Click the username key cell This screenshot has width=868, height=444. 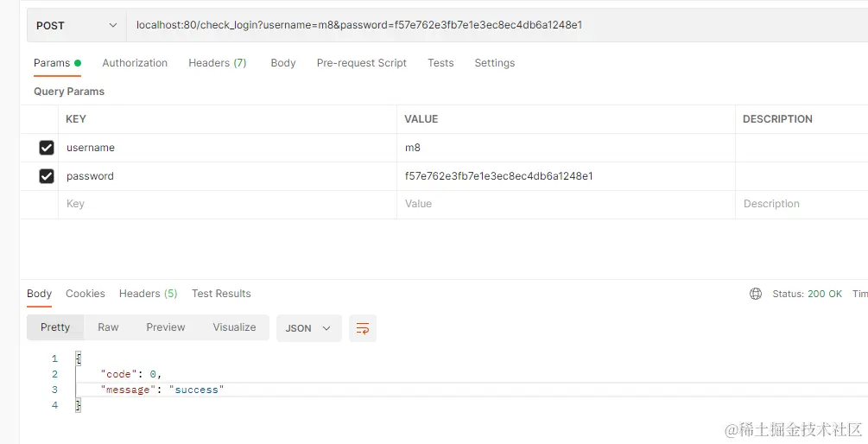[x=227, y=148]
